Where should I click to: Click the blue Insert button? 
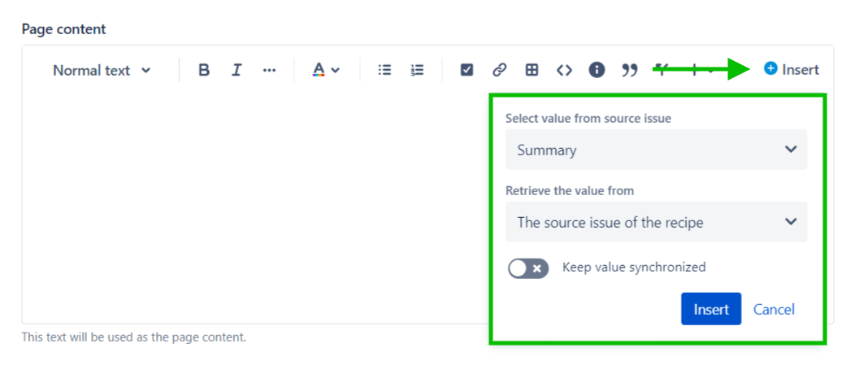click(x=710, y=309)
